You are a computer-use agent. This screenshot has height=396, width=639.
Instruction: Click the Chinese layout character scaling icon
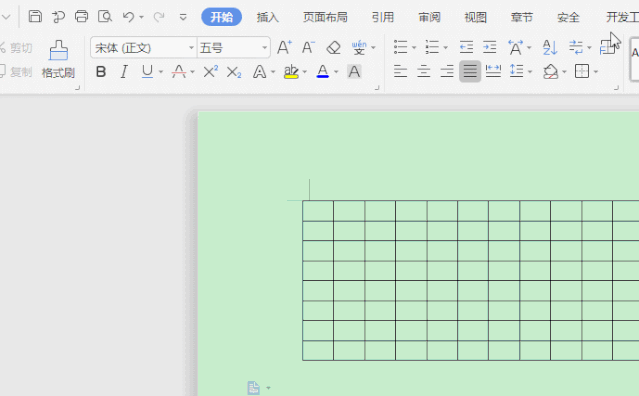516,47
